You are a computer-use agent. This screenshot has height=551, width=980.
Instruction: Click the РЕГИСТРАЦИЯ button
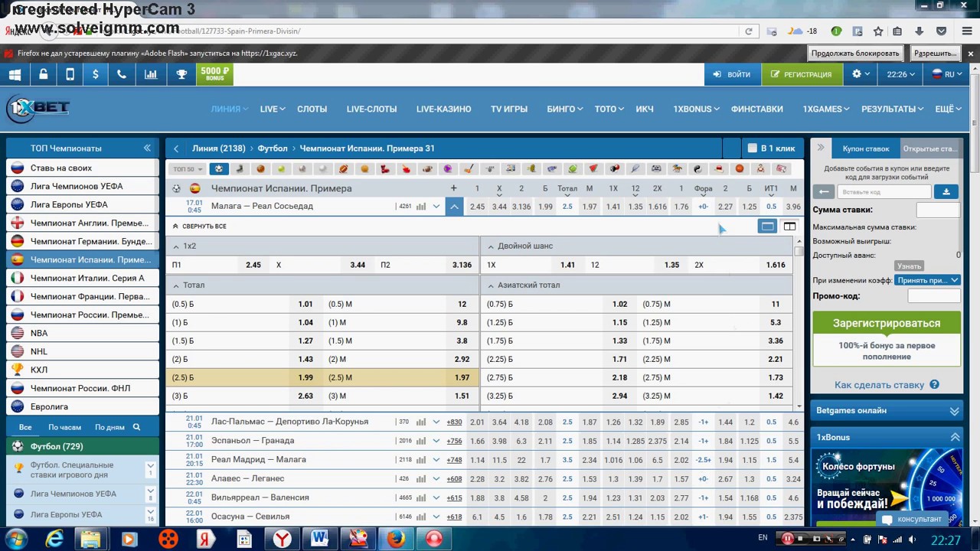802,74
